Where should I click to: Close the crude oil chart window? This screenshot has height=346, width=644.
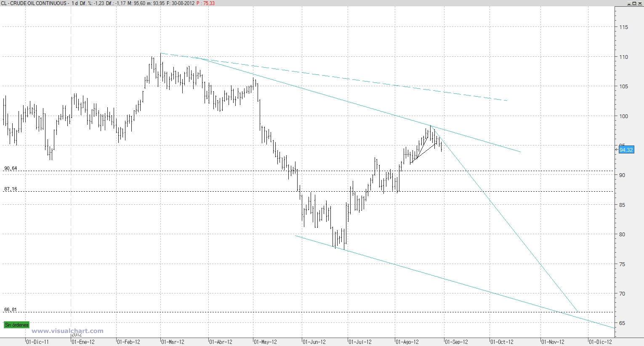pos(640,3)
